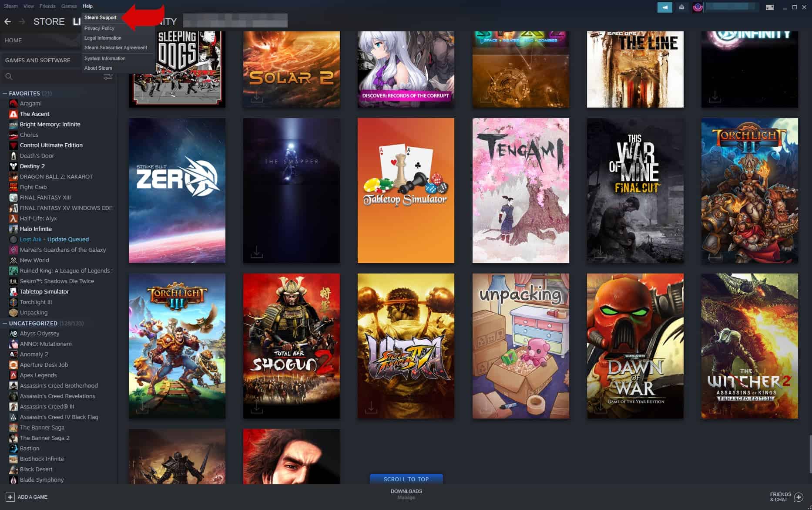This screenshot has height=510, width=812.
Task: Select Steam Subscriber Agreement entry
Action: coord(116,47)
